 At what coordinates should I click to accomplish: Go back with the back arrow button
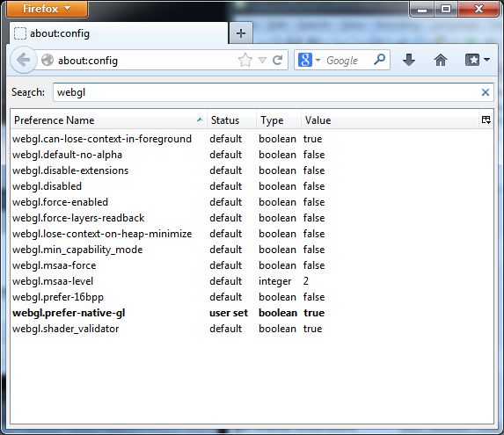pos(23,60)
